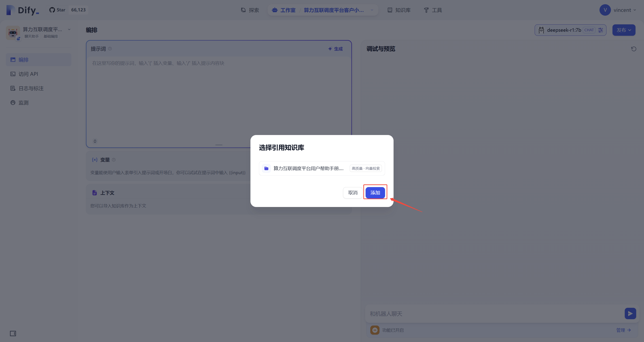Image resolution: width=644 pixels, height=342 pixels.
Task: Open the 探索 explore tab
Action: coord(250,10)
